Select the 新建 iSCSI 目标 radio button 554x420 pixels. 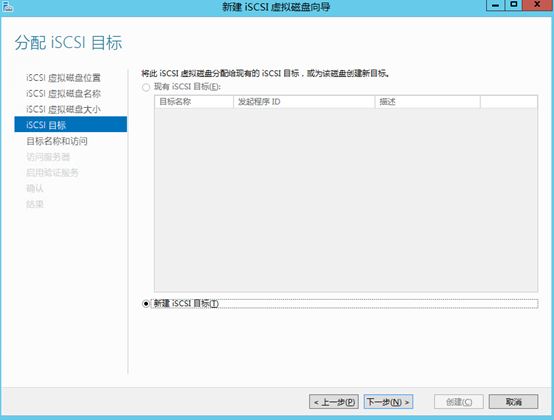coord(146,304)
